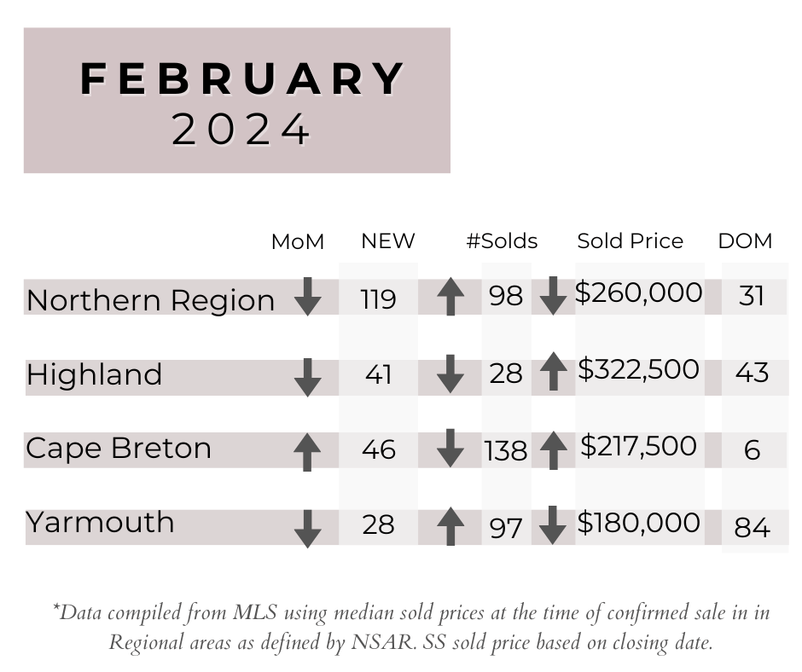The width and height of the screenshot is (802, 672).
Task: Click down arrow beside Highland 28 solds
Action: click(450, 374)
